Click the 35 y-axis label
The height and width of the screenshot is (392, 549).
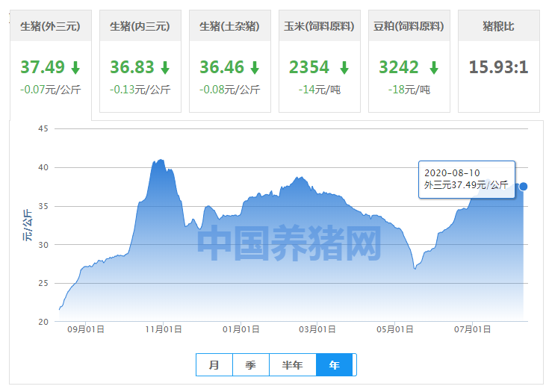[43, 206]
